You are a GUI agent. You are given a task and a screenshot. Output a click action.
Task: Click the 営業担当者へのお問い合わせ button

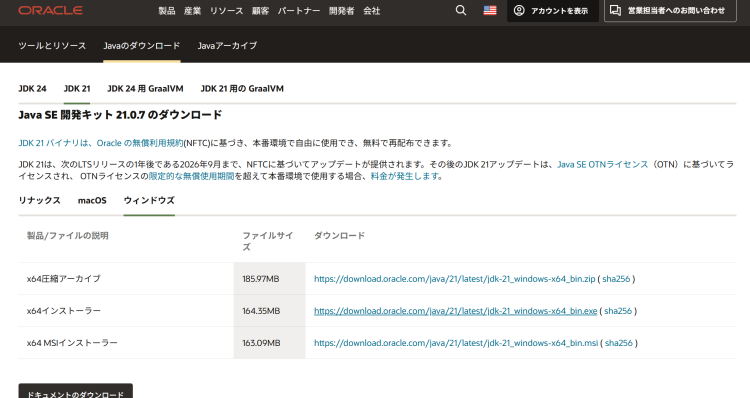670,11
